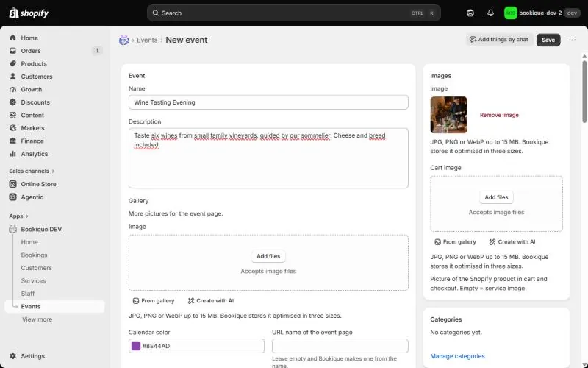Open Services under Bookique DEV
Image resolution: width=588 pixels, height=368 pixels.
point(33,281)
